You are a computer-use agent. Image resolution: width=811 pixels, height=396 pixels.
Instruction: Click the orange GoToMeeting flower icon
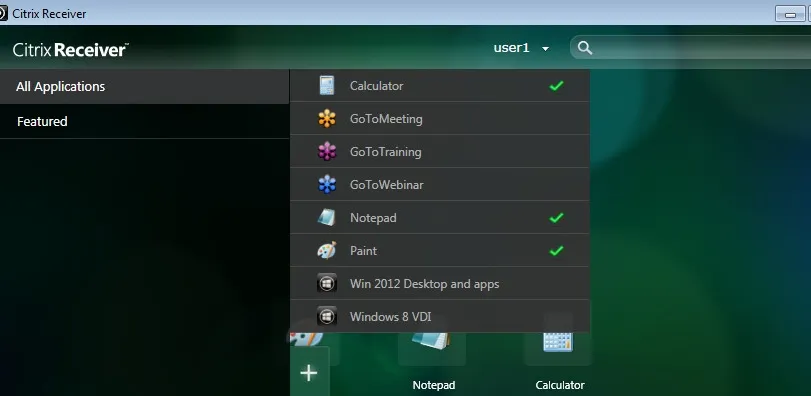coord(327,119)
